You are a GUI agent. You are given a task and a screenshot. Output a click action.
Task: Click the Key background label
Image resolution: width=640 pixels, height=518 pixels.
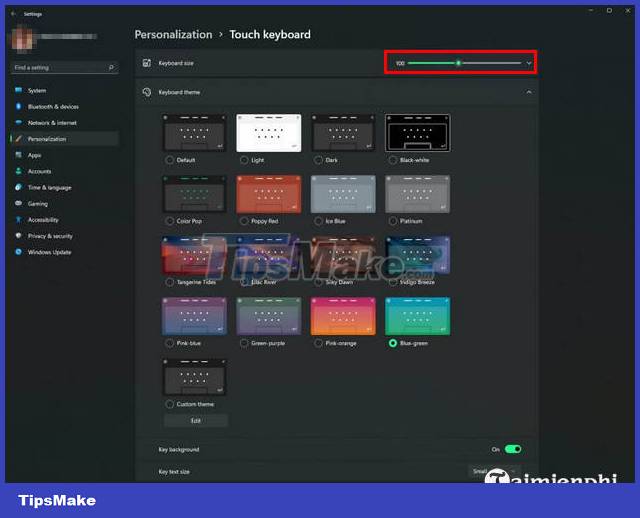[x=179, y=449]
